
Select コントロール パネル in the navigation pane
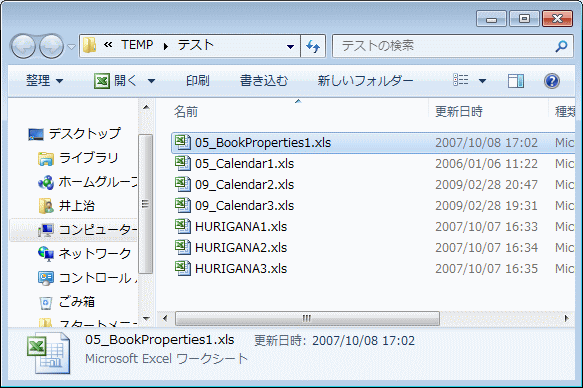click(x=98, y=278)
